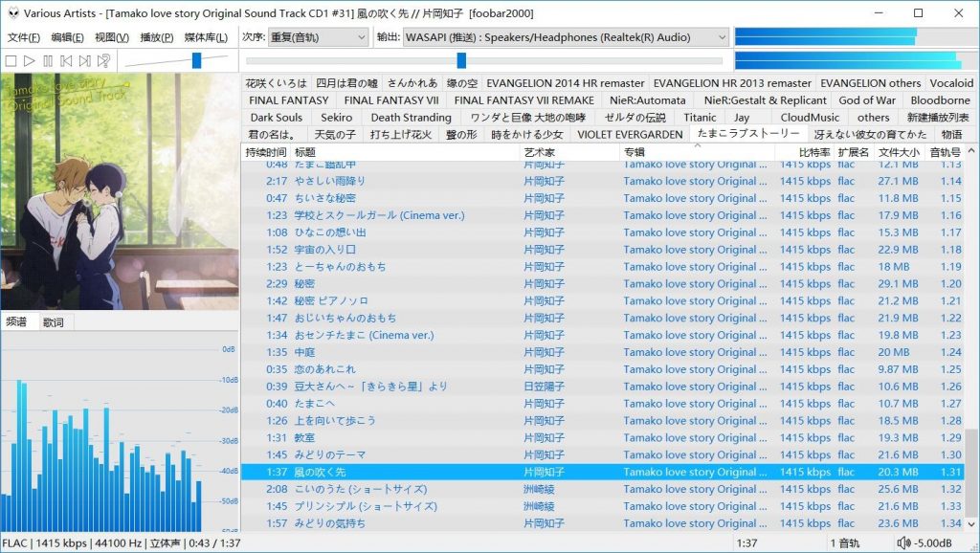Image resolution: width=980 pixels, height=553 pixels.
Task: Open the VIOLET EVERGARDEN playlist tab
Action: click(630, 134)
